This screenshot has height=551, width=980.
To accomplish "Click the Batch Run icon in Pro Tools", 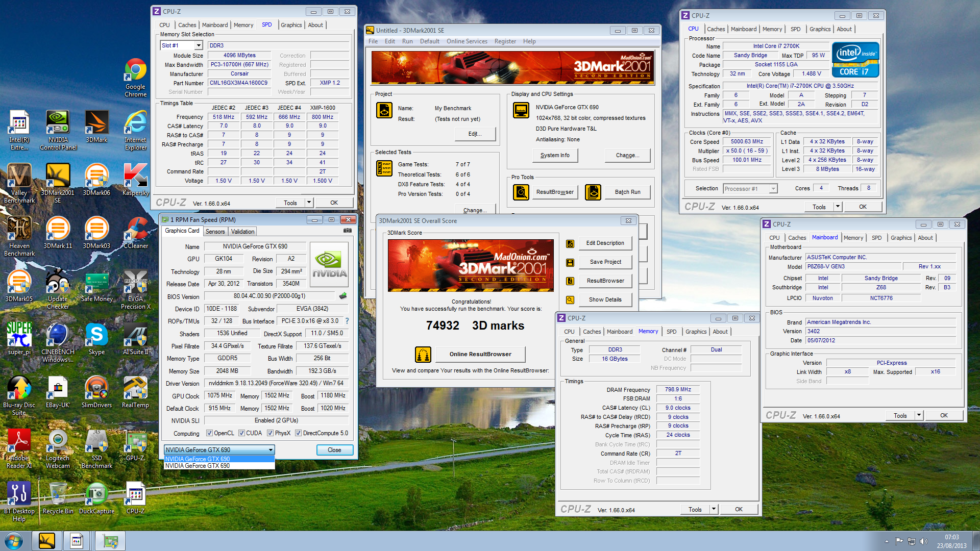I will [593, 192].
